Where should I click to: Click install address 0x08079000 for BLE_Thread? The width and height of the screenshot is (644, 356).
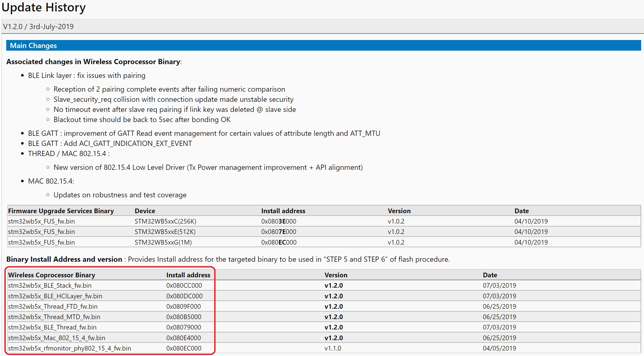click(184, 327)
